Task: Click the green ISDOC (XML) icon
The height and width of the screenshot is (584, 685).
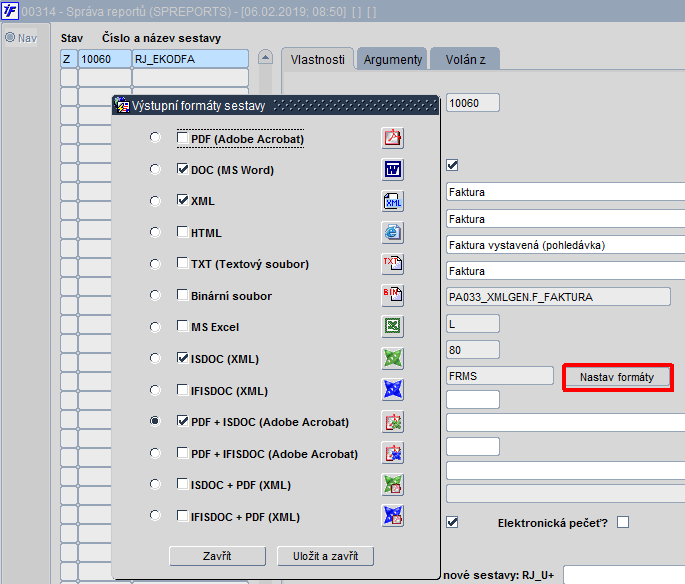Action: [x=392, y=359]
